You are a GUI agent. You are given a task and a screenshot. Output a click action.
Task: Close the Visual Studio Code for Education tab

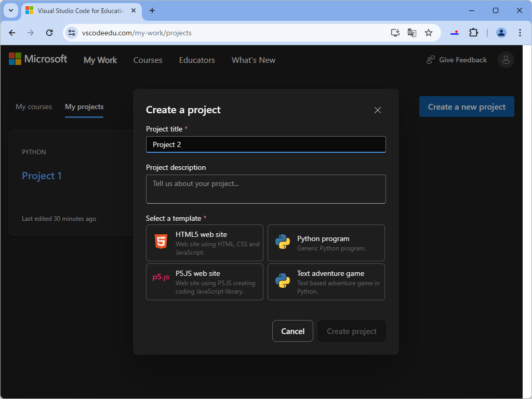tap(134, 10)
